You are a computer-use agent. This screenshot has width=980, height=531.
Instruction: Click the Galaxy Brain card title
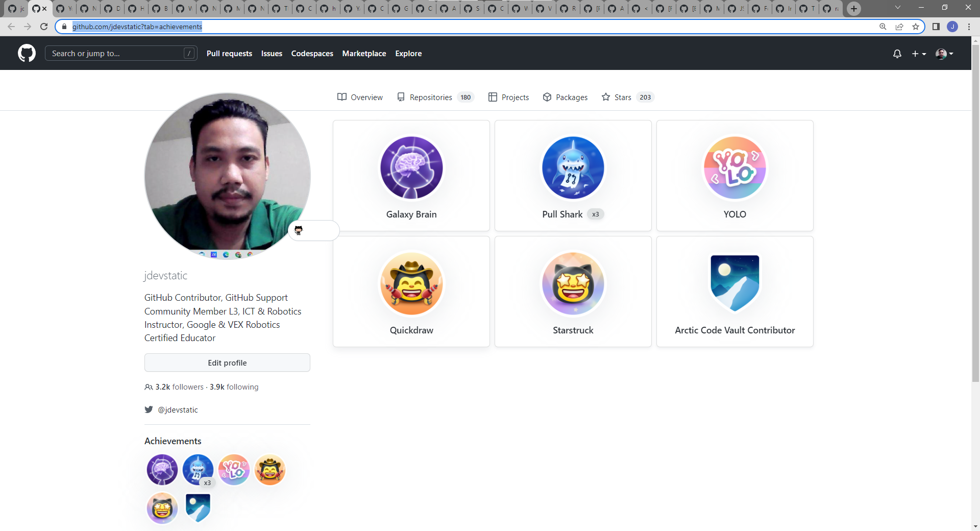411,214
